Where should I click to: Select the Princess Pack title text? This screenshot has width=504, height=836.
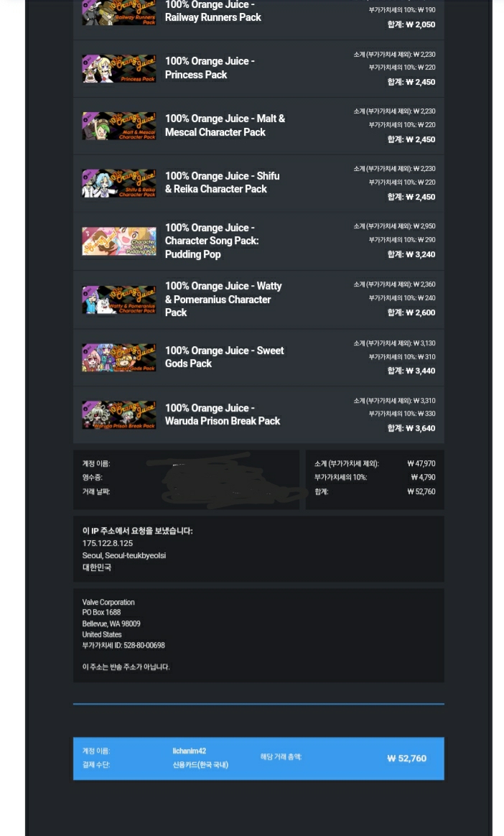210,68
